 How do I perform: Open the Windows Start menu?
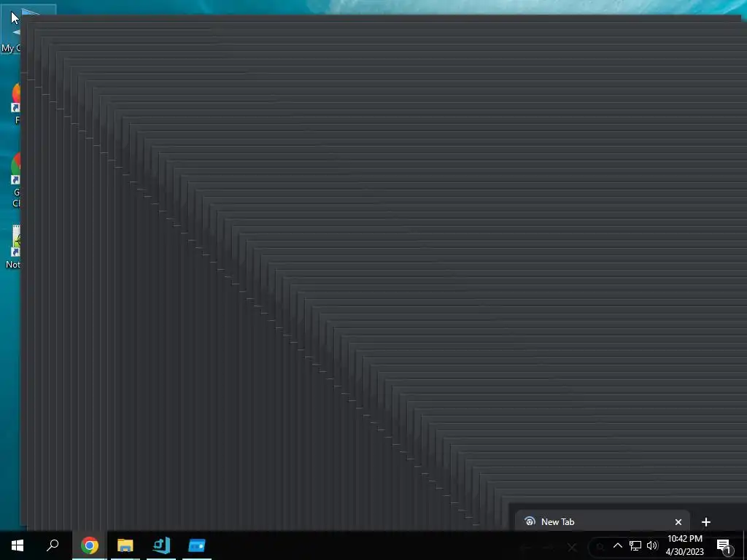[18, 545]
